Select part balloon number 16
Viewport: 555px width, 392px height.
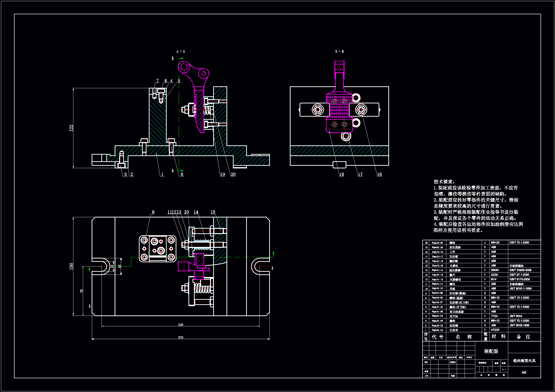(x=380, y=174)
